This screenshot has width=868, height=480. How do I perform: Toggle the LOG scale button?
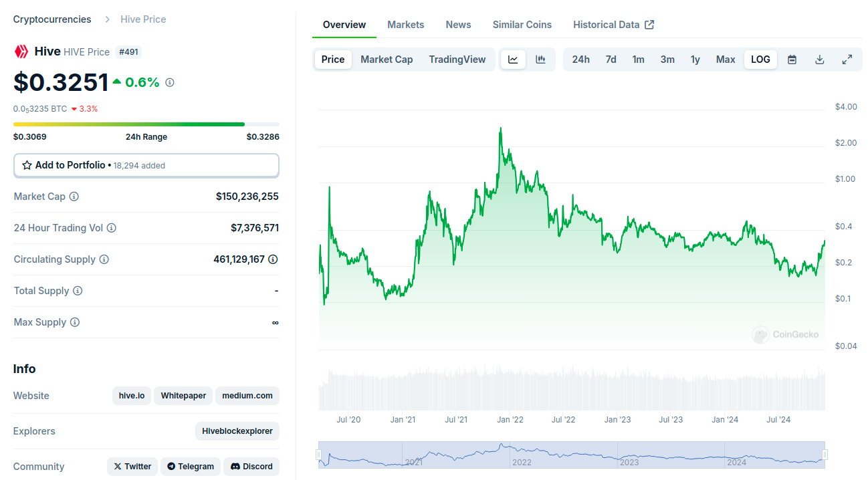point(760,59)
